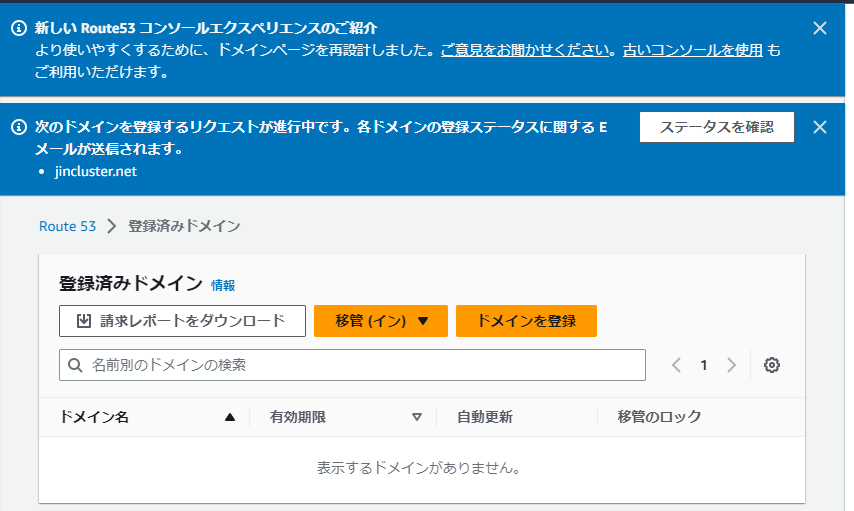Open the 情報 info link

(x=223, y=285)
